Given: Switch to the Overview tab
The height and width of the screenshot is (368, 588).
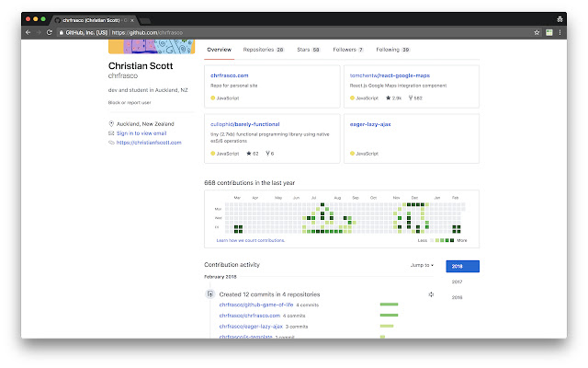Looking at the screenshot, I should point(220,50).
